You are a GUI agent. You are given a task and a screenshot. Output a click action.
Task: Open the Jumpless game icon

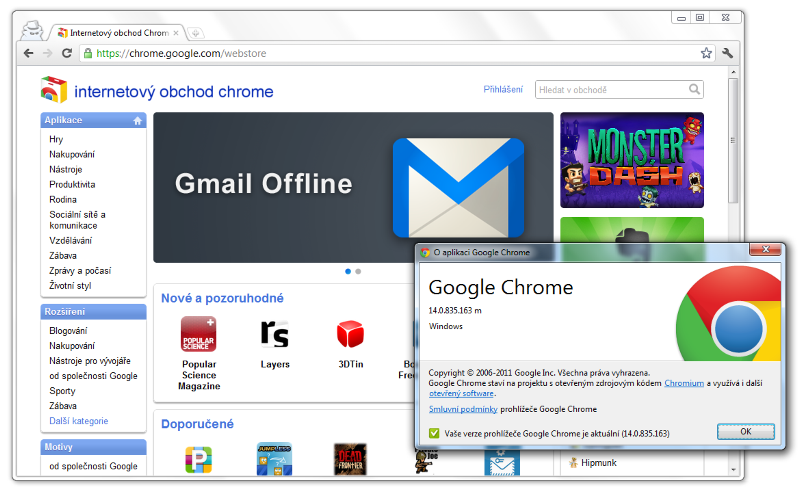[x=274, y=459]
